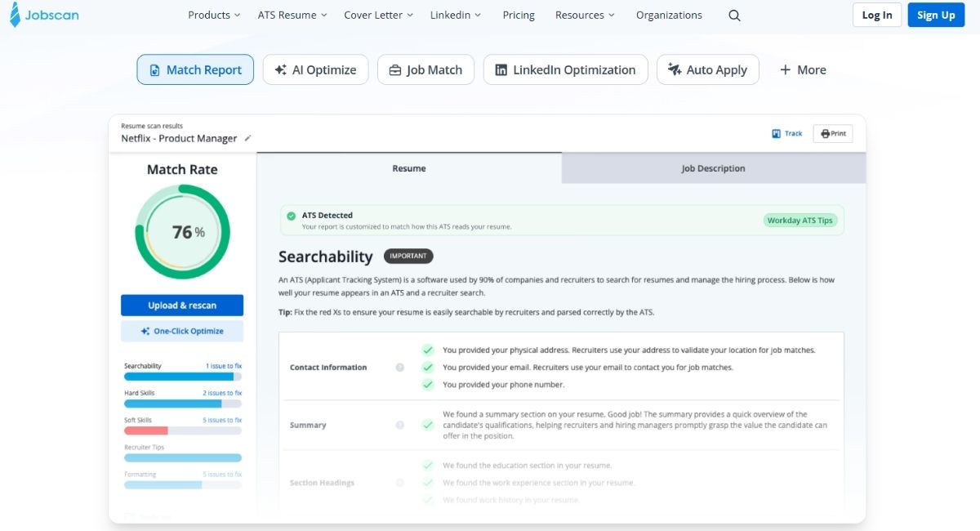Click the 'Netflix - Product Manager' title
The image size is (980, 531).
[x=179, y=138]
